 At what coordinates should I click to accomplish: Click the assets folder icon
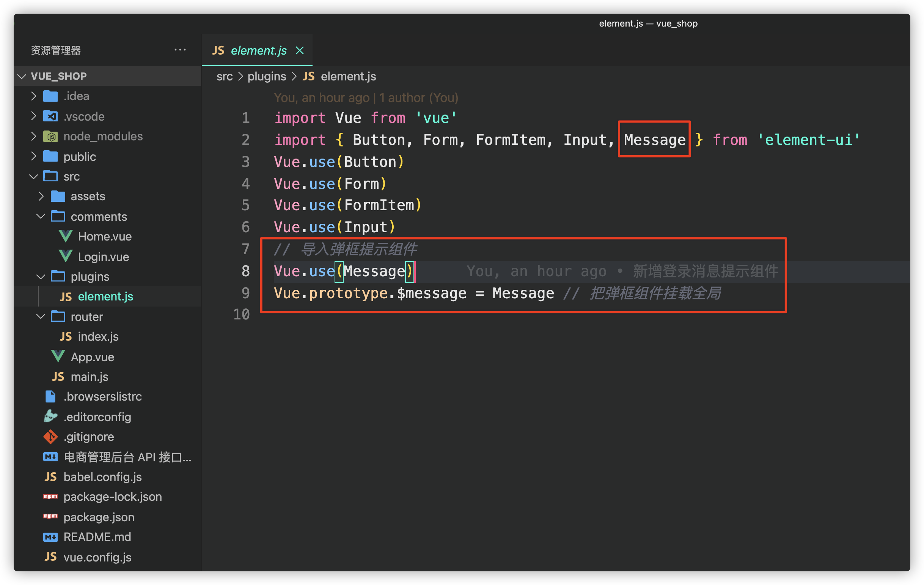pyautogui.click(x=58, y=196)
